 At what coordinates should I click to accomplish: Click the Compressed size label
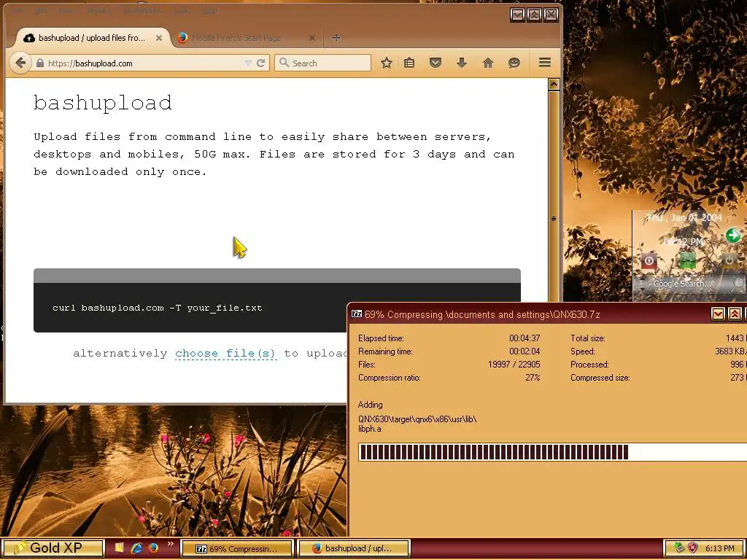pyautogui.click(x=600, y=378)
